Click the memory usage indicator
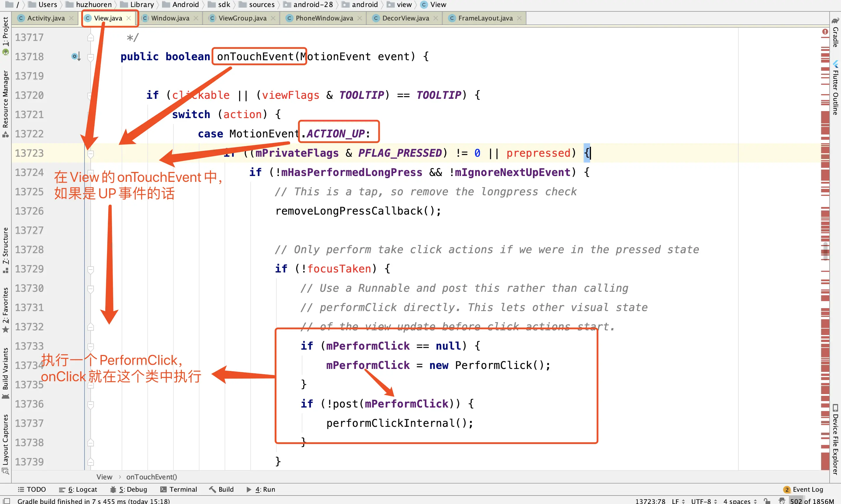Viewport: 841px width, 504px height. tap(812, 501)
